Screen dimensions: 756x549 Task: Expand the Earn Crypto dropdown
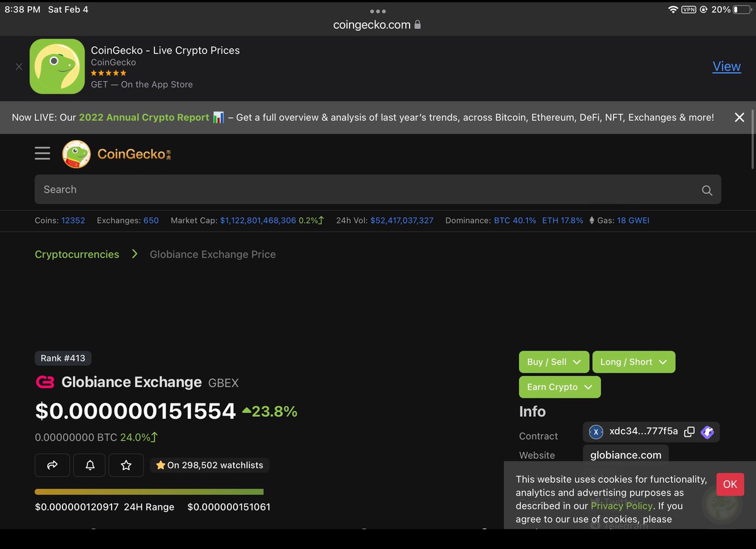point(559,387)
